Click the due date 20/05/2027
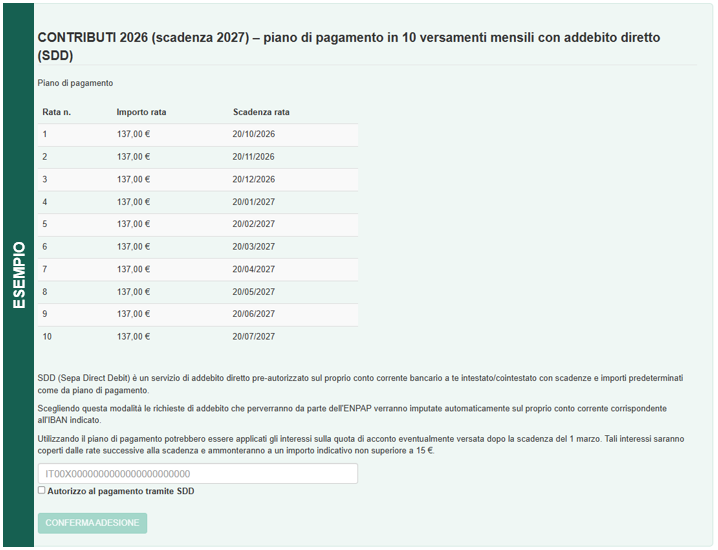 (254, 292)
